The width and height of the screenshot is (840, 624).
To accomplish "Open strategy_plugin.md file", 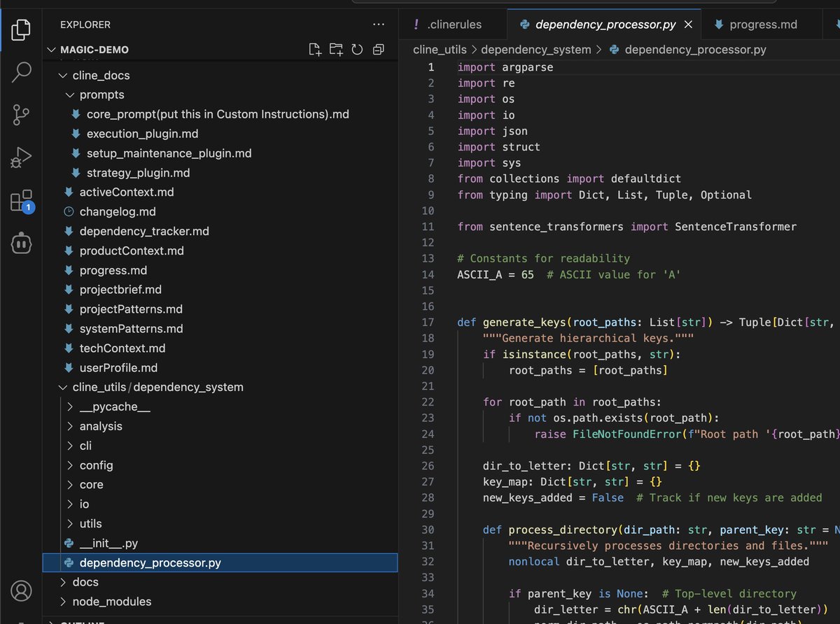I will [138, 173].
